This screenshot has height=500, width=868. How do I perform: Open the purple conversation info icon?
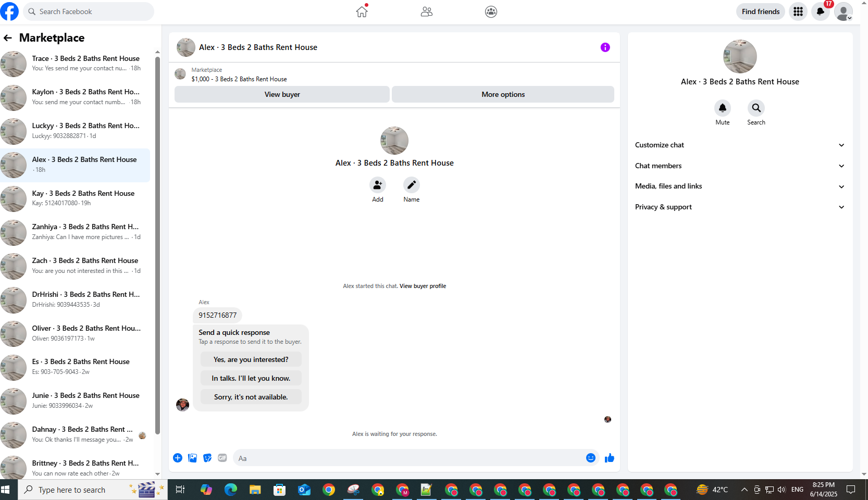(x=605, y=47)
